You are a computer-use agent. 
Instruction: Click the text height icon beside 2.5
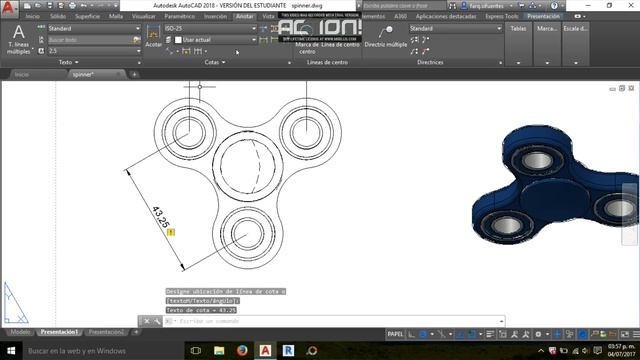(41, 51)
